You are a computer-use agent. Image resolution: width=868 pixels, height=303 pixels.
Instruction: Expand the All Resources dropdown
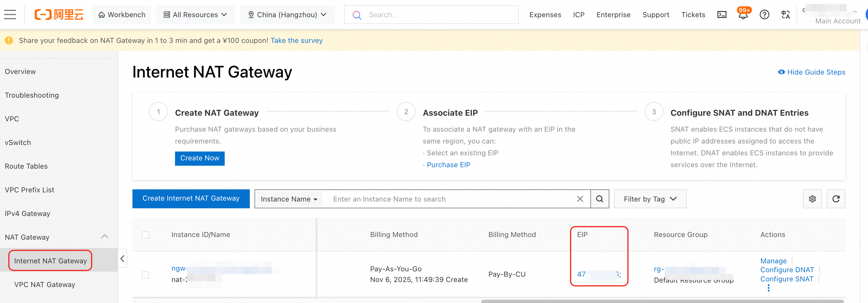point(195,14)
